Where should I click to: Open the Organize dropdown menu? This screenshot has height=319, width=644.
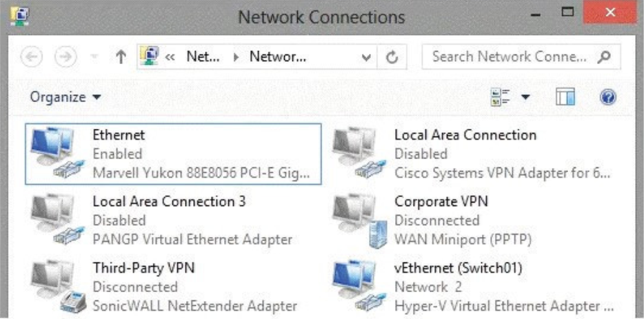[x=66, y=97]
